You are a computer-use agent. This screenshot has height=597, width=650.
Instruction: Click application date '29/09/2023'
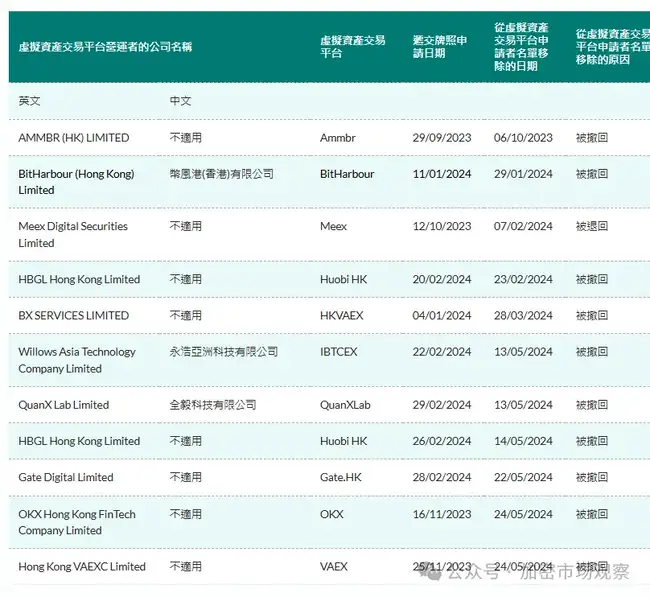click(442, 138)
